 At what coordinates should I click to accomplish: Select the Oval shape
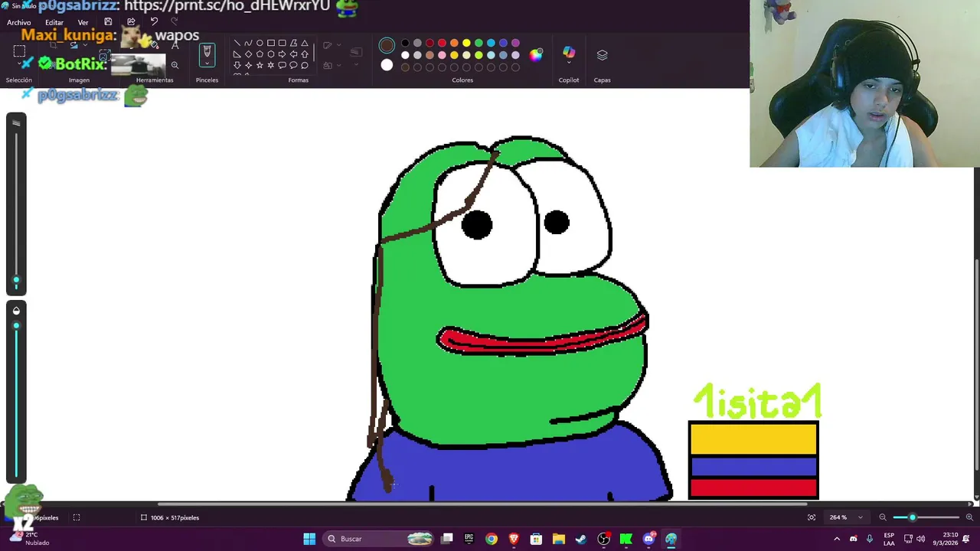point(260,43)
